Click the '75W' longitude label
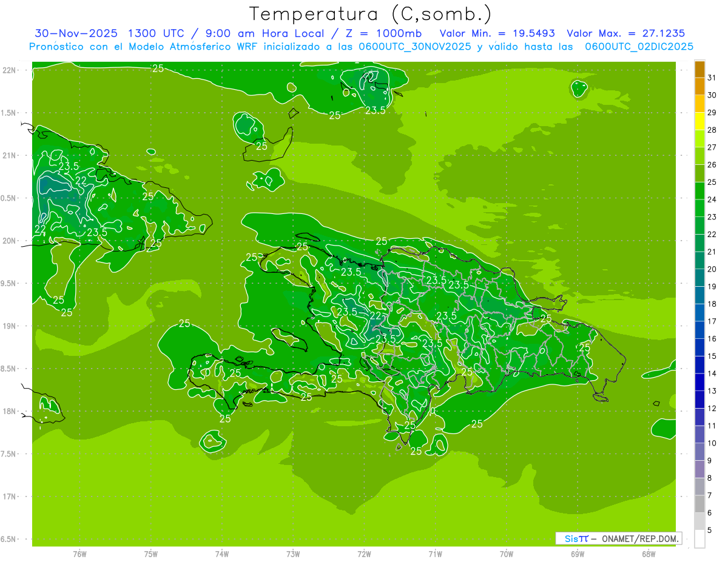Image resolution: width=728 pixels, height=562 pixels. point(151,554)
